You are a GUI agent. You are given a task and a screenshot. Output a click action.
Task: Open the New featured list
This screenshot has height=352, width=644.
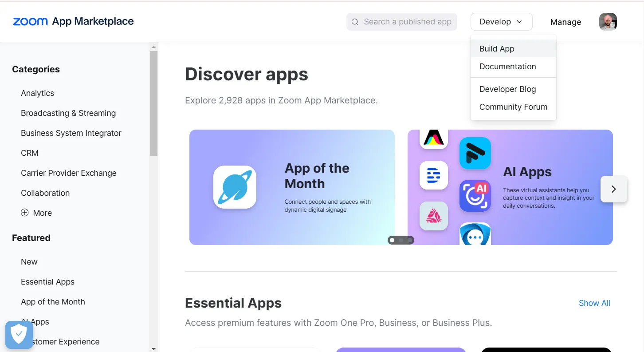29,262
